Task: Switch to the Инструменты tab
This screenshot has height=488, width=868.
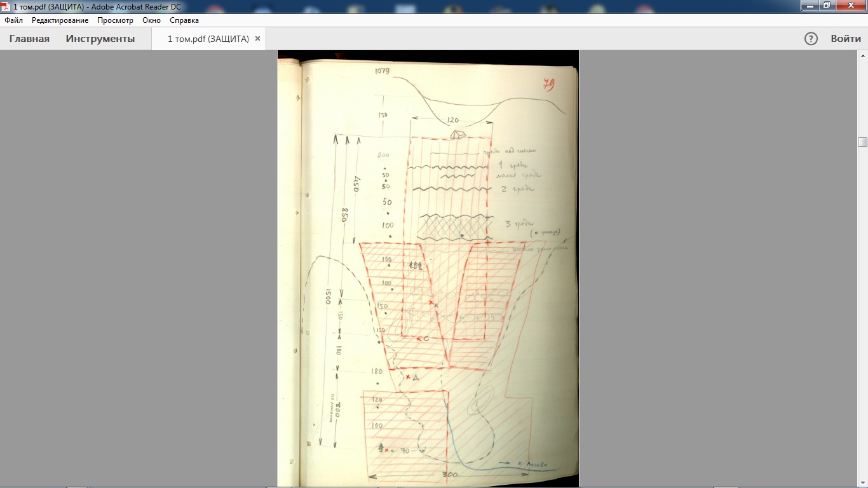Action: (x=100, y=39)
